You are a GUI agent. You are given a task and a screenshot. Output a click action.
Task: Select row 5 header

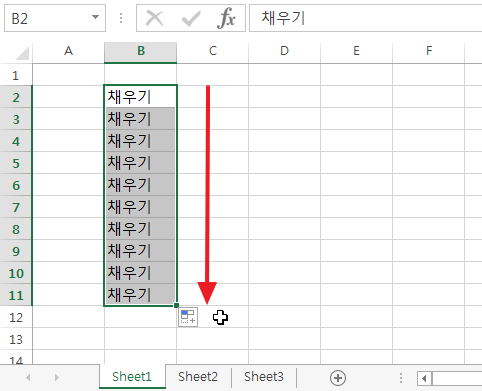coord(16,163)
